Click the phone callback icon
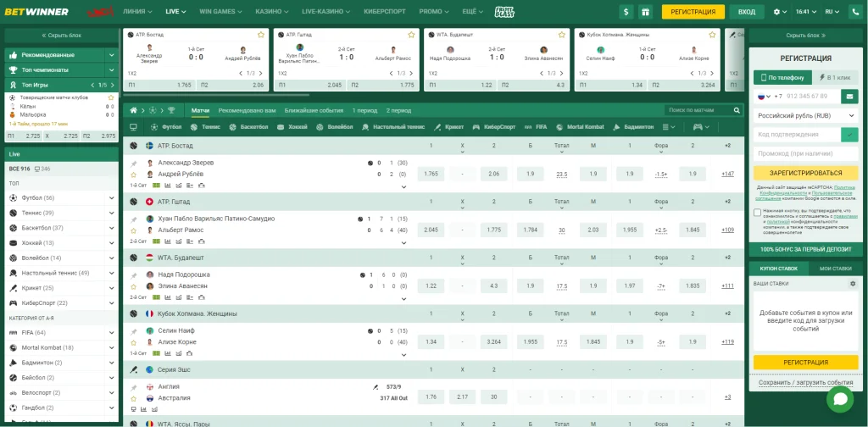Viewport: 868px width, 427px height. tap(855, 12)
